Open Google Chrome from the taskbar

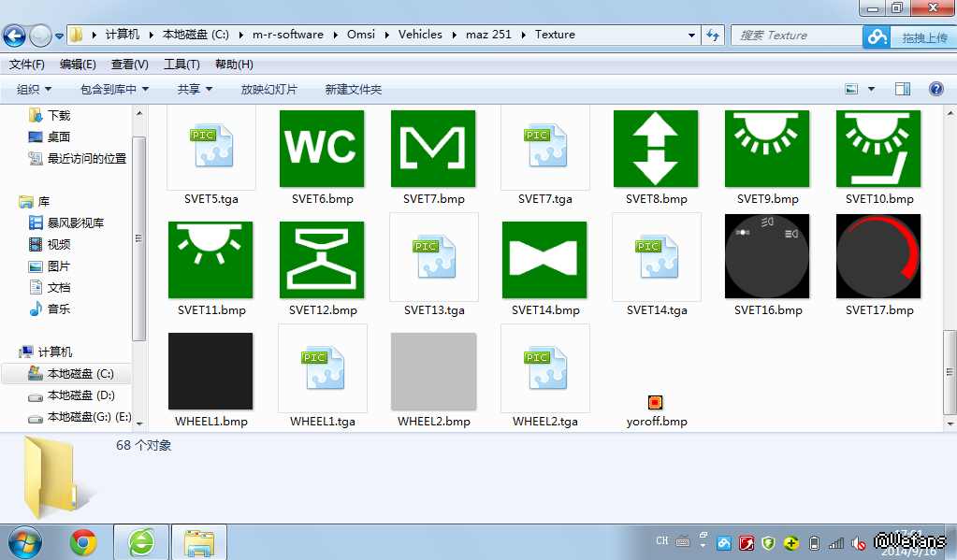pos(83,541)
